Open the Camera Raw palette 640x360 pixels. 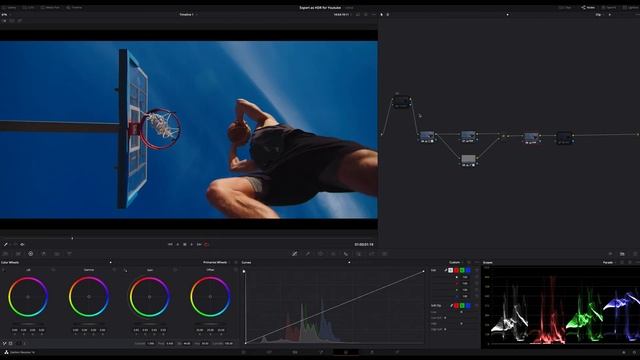tap(5, 254)
